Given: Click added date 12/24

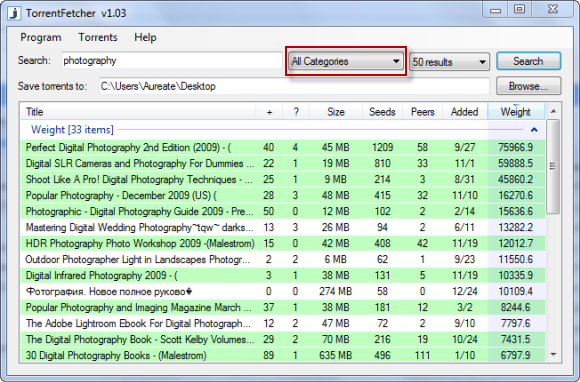Looking at the screenshot, I should [x=465, y=291].
